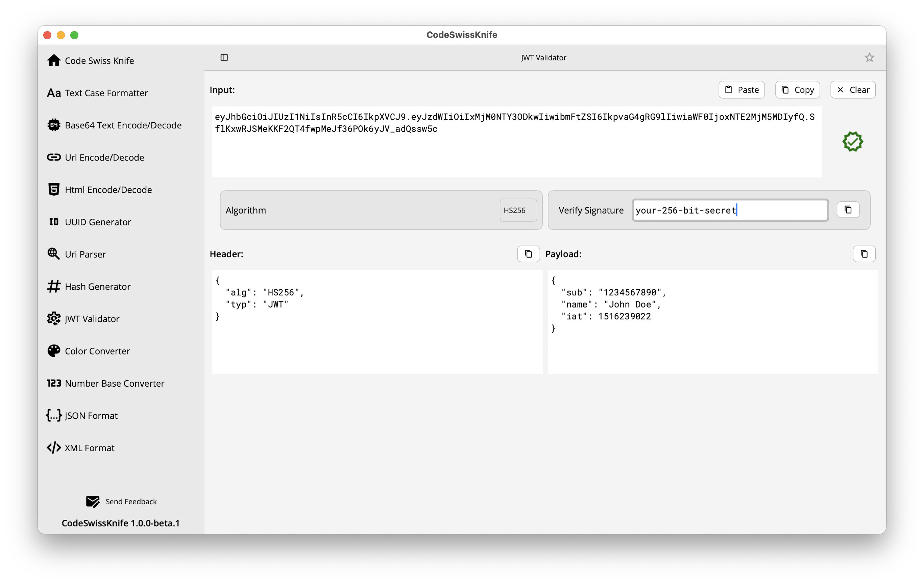The height and width of the screenshot is (584, 924).
Task: Select Html Encode/Decode in sidebar
Action: click(x=108, y=190)
